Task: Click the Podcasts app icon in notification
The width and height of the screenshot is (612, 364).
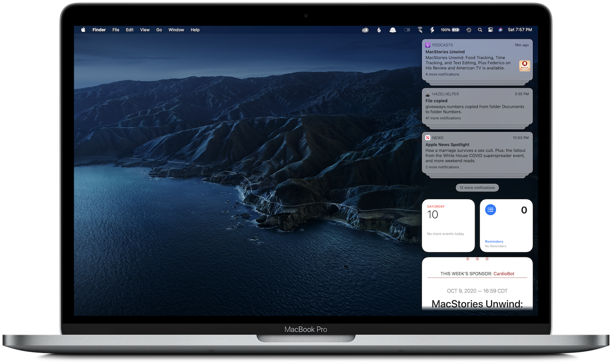Action: coord(428,45)
